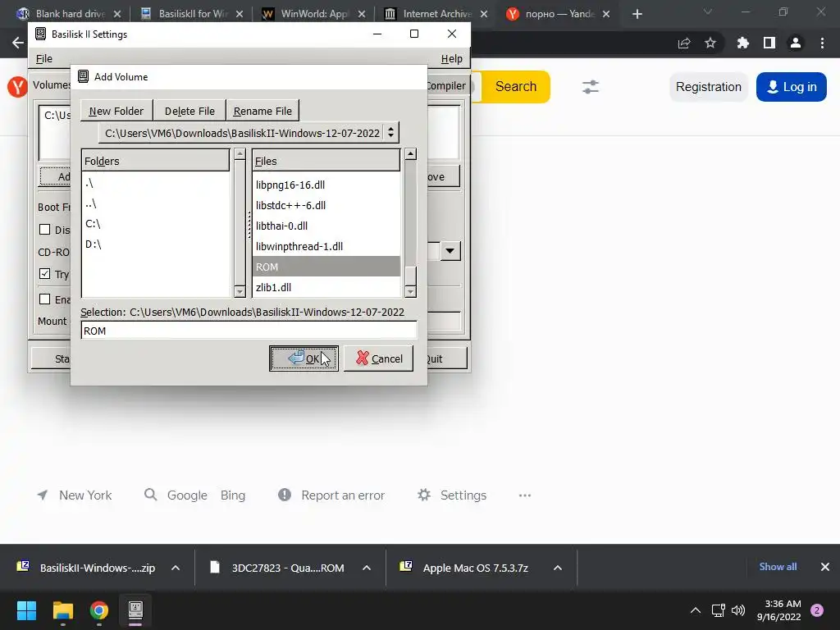Click the Folders column header
Viewport: 840px width, 630px height.
pos(155,161)
